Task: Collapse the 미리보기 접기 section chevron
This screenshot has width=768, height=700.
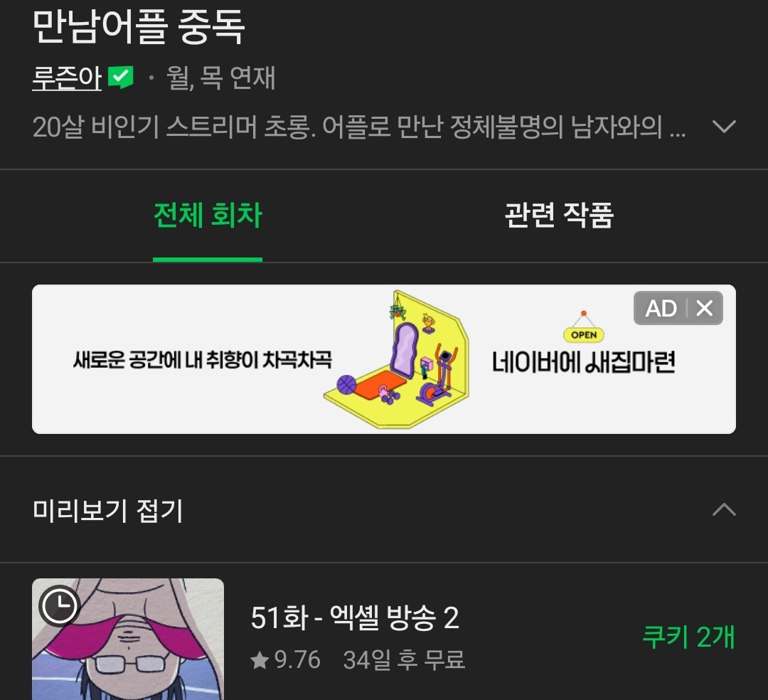Action: tap(724, 509)
